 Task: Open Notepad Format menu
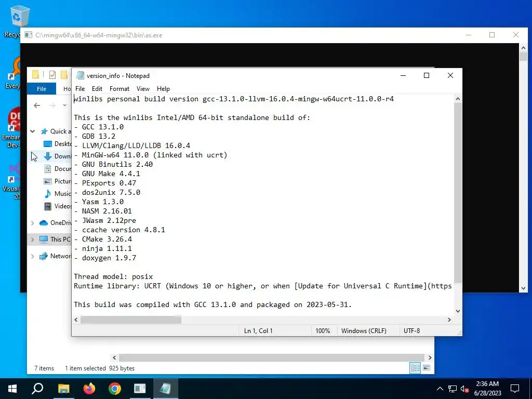coord(119,88)
